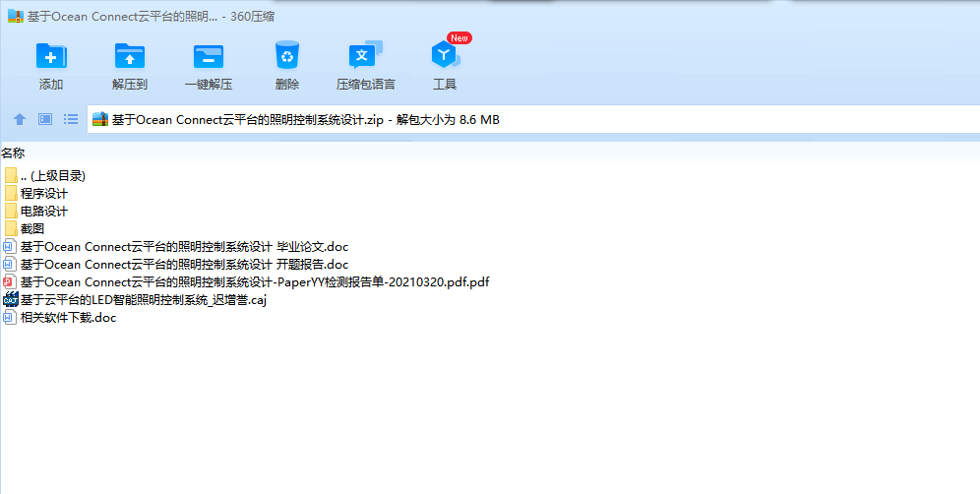
Task: Open the 压缩包语言 language tool
Action: (365, 56)
